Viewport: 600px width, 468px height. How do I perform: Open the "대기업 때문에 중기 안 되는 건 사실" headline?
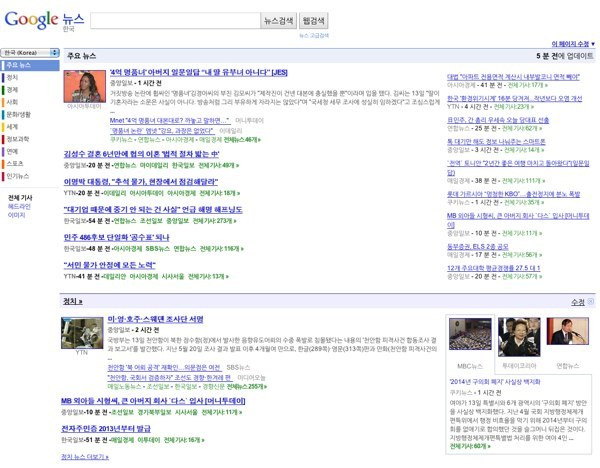pyautogui.click(x=153, y=210)
